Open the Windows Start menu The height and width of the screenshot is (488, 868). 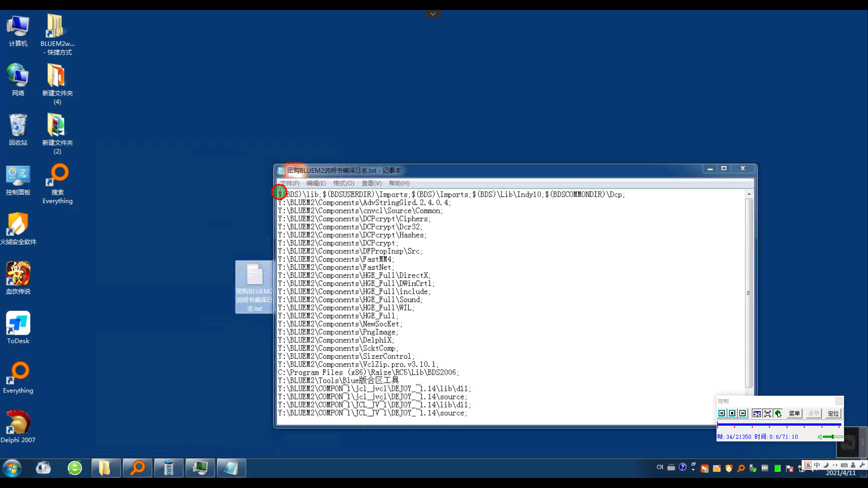point(12,468)
